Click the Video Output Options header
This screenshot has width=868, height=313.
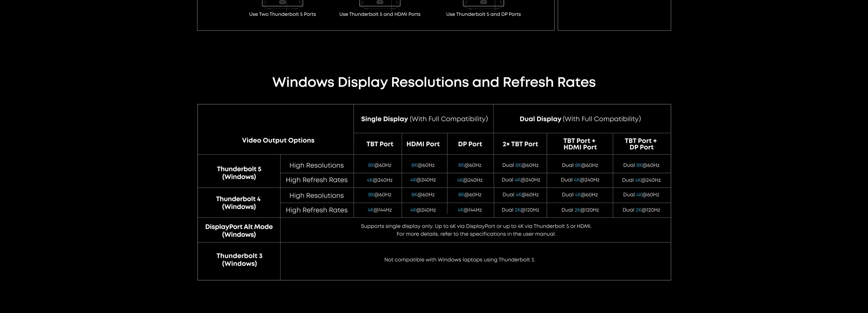[278, 140]
